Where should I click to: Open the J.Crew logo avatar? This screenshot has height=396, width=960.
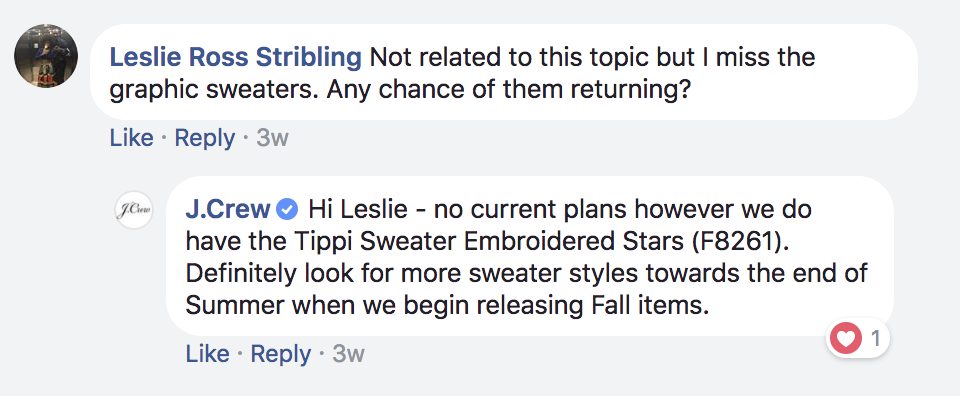(x=133, y=210)
